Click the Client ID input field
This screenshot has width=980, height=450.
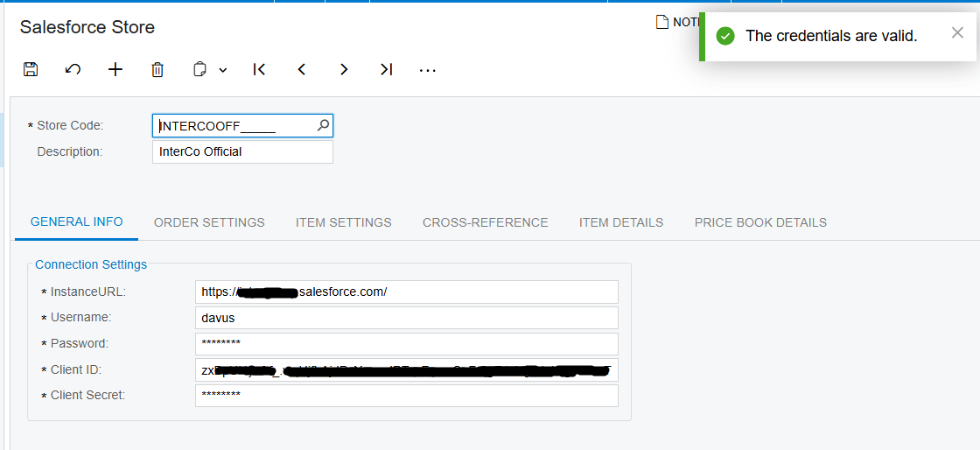click(x=406, y=370)
